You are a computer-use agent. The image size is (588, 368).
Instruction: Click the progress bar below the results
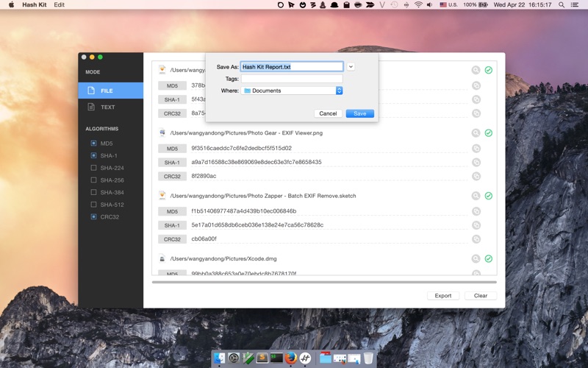[324, 282]
